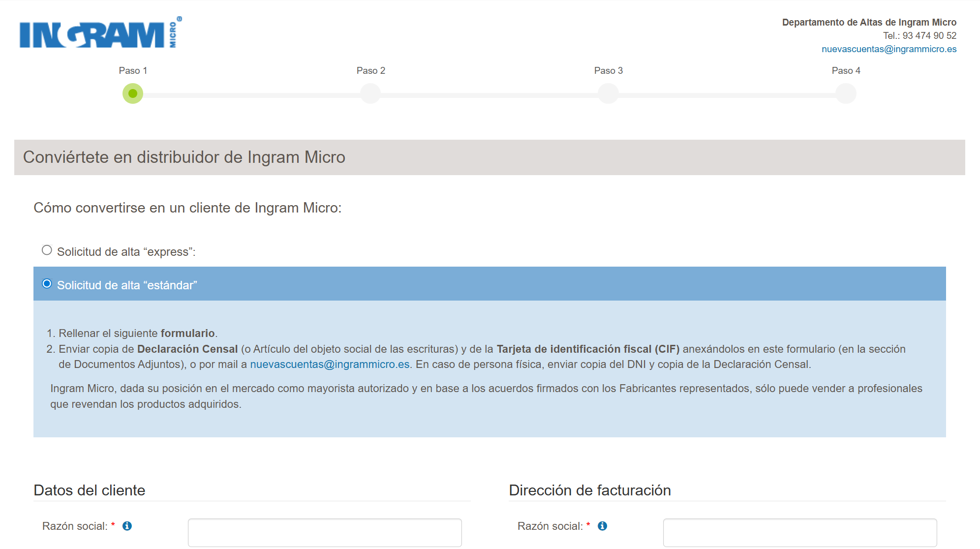This screenshot has width=980, height=549.
Task: Click the Razón social input under Datos del cliente
Action: pos(324,533)
